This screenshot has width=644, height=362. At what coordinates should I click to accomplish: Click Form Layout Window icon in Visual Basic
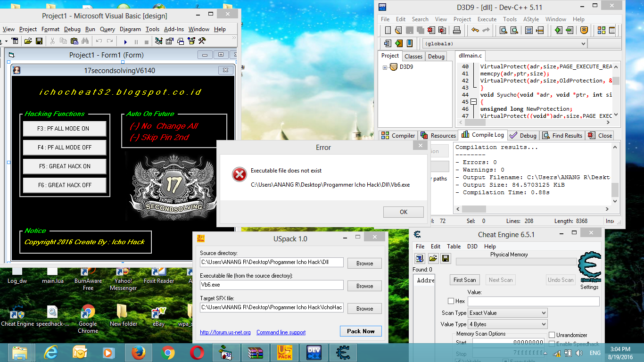click(x=181, y=41)
